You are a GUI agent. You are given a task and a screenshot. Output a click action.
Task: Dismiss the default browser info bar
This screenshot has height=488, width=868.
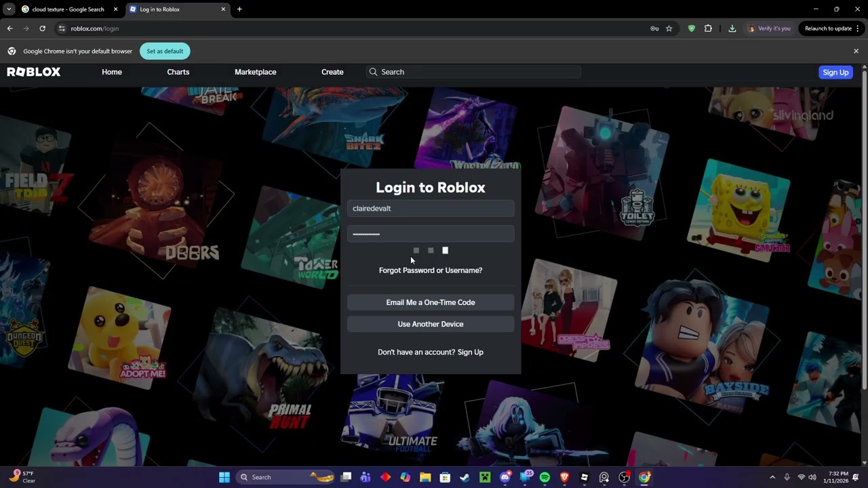pyautogui.click(x=856, y=51)
